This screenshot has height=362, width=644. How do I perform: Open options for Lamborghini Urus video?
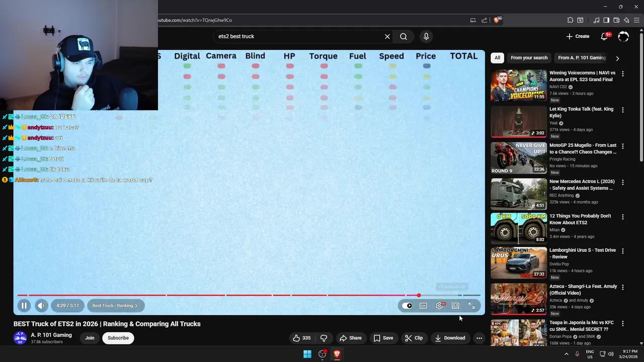(623, 251)
